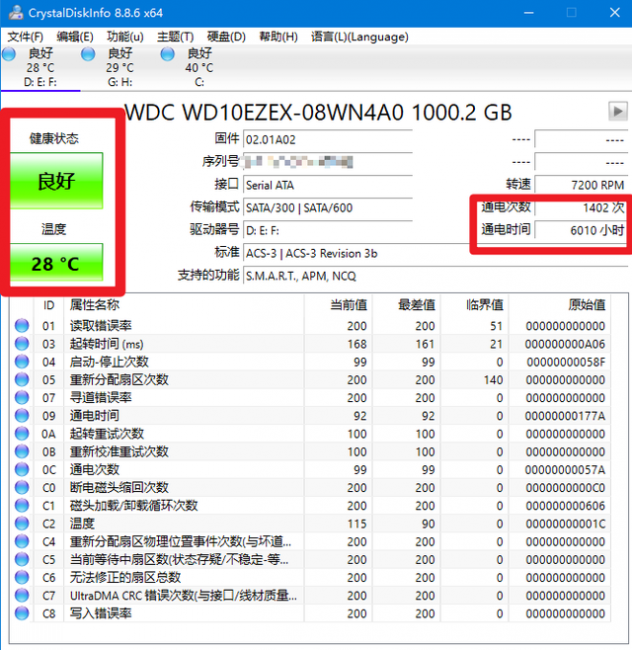Click the rotation speed field 7200 RPM
The width and height of the screenshot is (632, 650).
click(581, 185)
